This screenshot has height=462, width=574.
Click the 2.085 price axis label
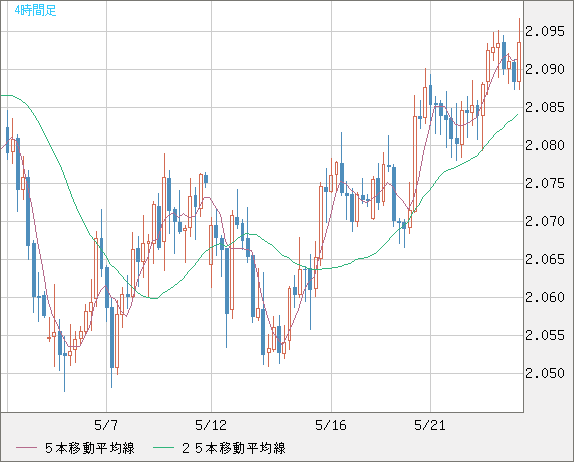coord(545,108)
